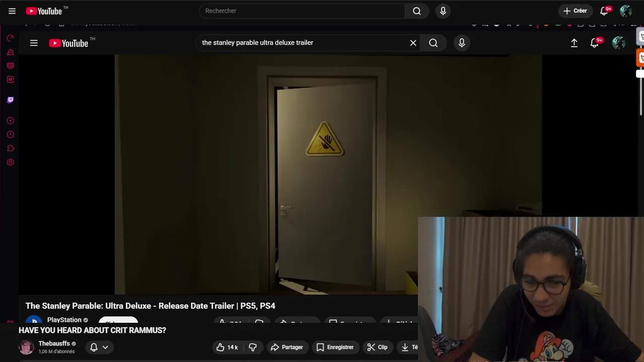
Task: Activate the inner voice search microphone
Action: point(461,43)
